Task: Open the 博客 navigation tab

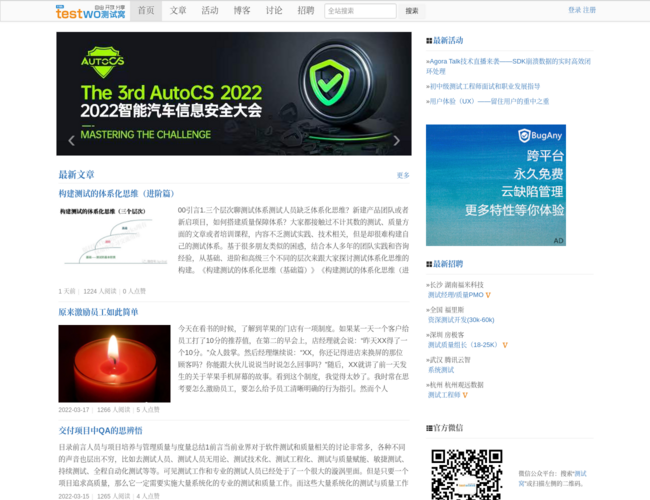Action: click(242, 11)
